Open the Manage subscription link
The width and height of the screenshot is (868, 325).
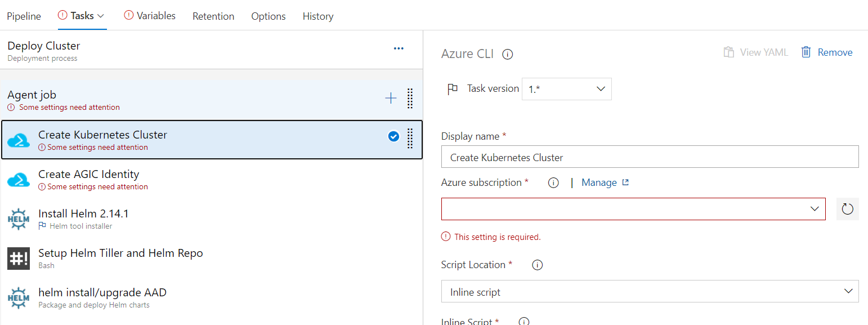click(x=605, y=182)
